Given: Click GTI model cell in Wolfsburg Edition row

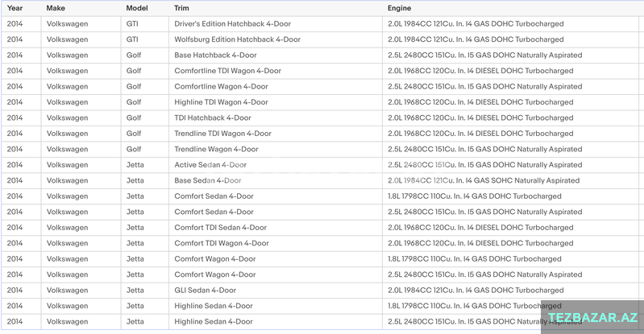Looking at the screenshot, I should click(132, 39).
